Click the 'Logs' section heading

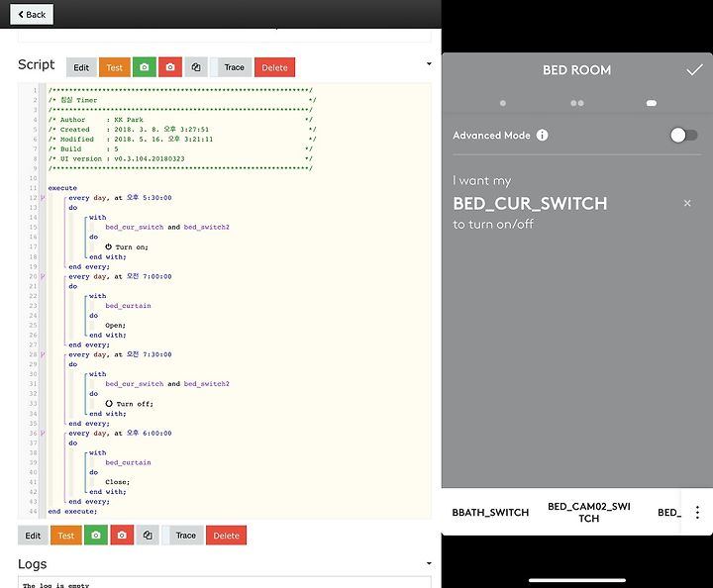(33, 564)
